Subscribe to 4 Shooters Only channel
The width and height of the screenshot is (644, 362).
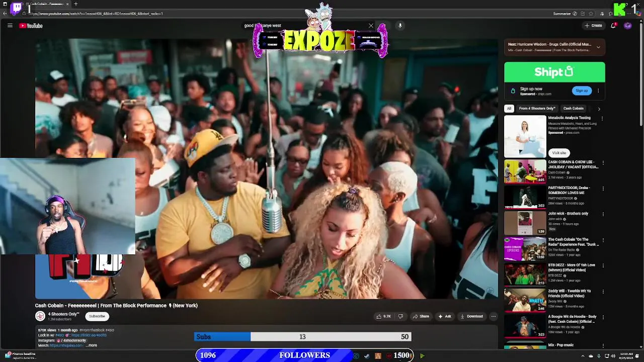97,316
